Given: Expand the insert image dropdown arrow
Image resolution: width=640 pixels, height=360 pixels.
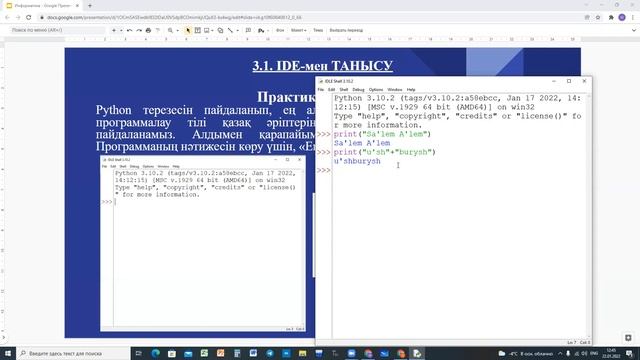Looking at the screenshot, I should pyautogui.click(x=212, y=30).
